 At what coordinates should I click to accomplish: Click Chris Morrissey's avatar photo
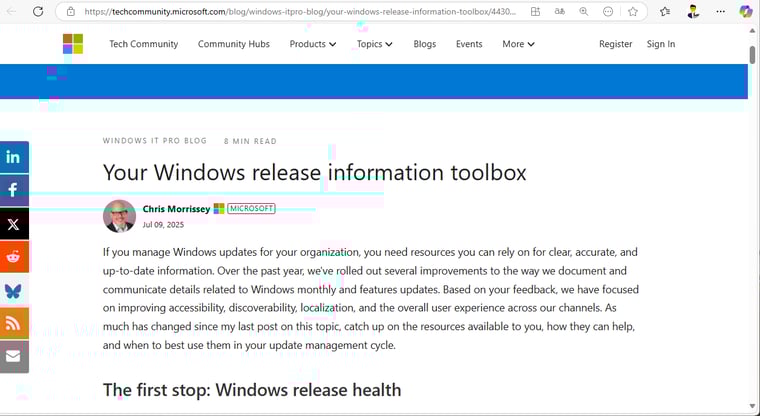click(119, 216)
